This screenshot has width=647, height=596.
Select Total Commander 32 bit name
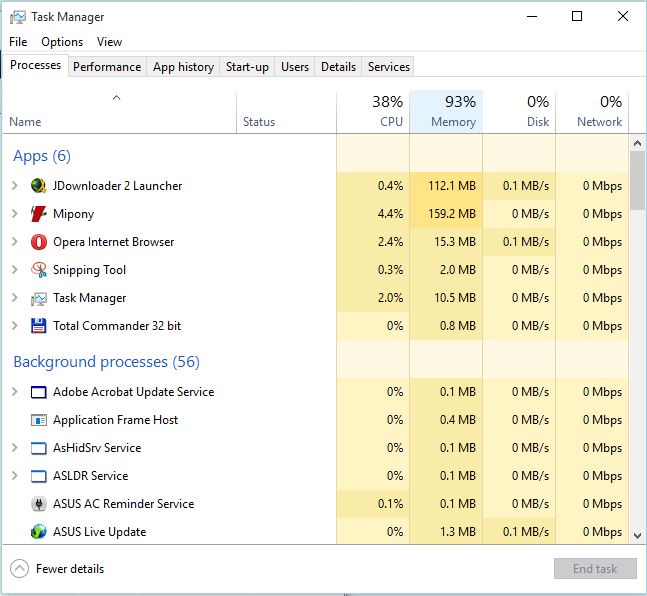117,326
